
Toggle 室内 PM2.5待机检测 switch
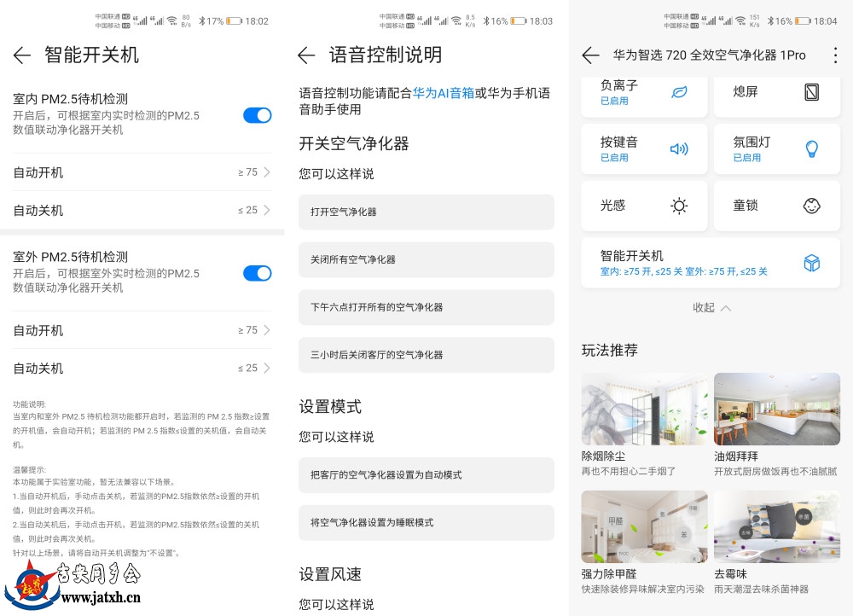pyautogui.click(x=258, y=115)
